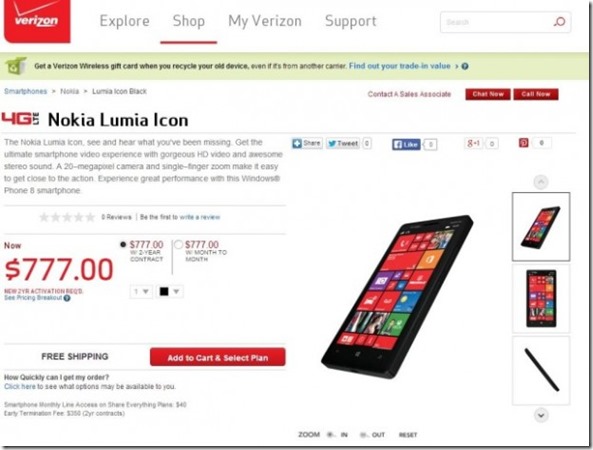
Task: Select the month to month price option
Action: coord(178,245)
